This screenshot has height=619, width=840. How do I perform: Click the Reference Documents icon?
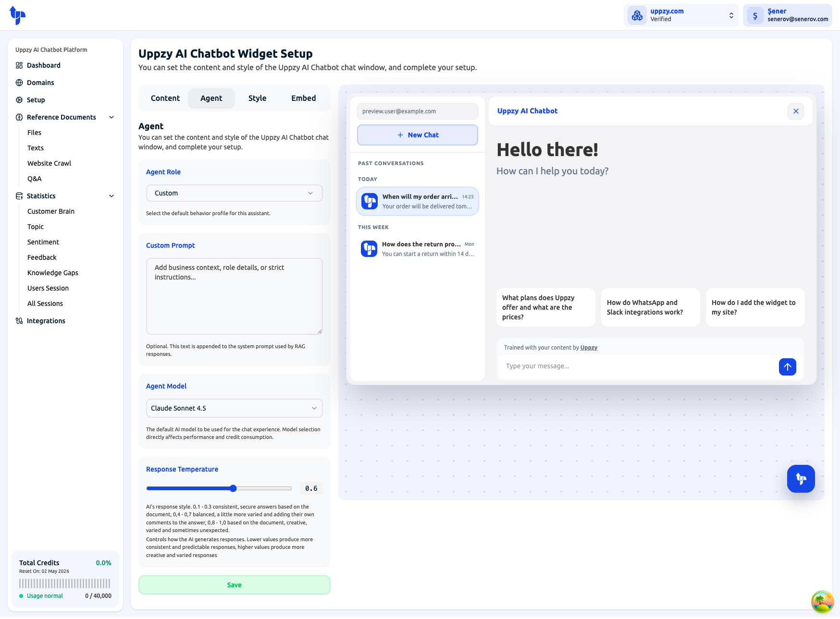point(19,117)
